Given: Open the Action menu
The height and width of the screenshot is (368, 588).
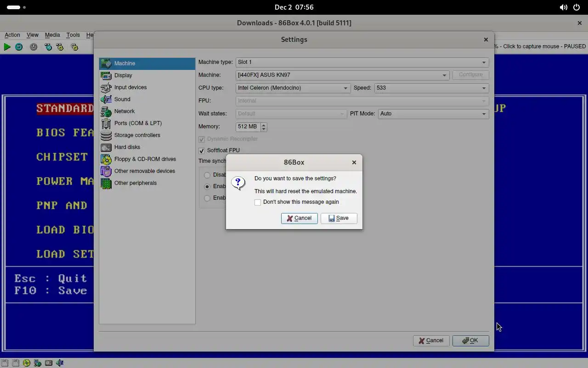Looking at the screenshot, I should pos(12,35).
